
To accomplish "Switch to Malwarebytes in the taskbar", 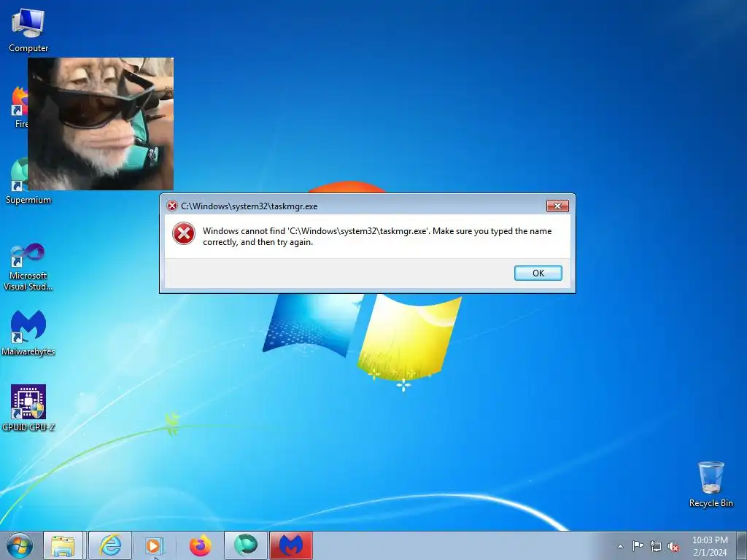I will point(291,545).
